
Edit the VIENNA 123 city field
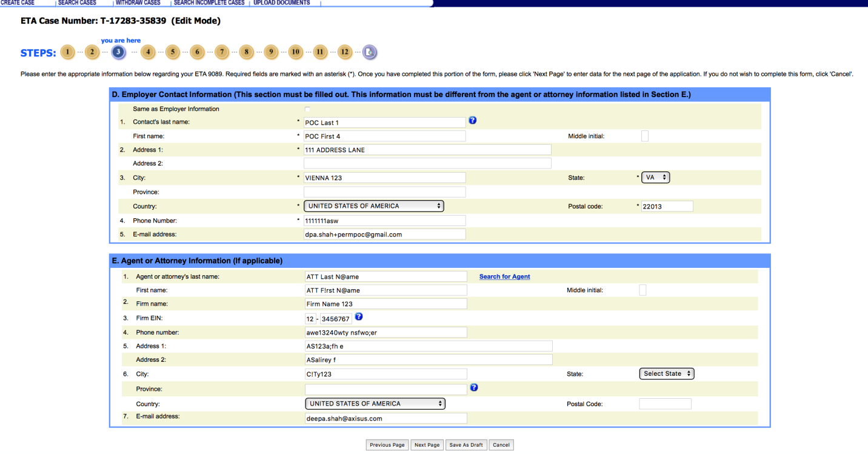point(384,178)
